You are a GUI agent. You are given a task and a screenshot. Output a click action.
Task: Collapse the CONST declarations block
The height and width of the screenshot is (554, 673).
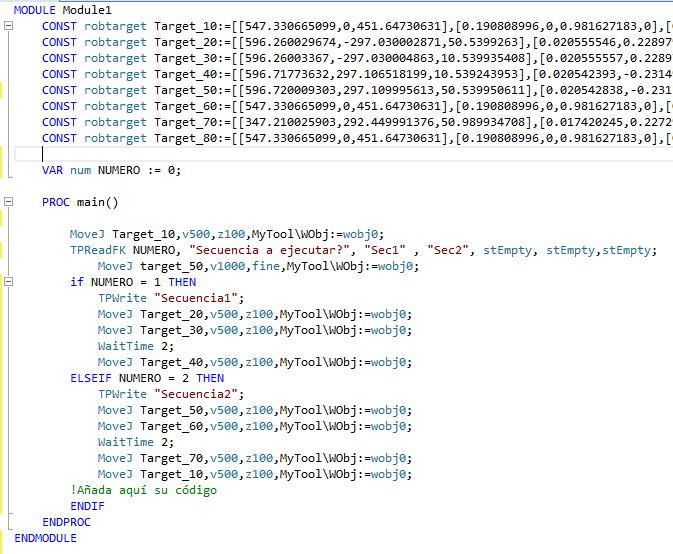pyautogui.click(x=9, y=26)
